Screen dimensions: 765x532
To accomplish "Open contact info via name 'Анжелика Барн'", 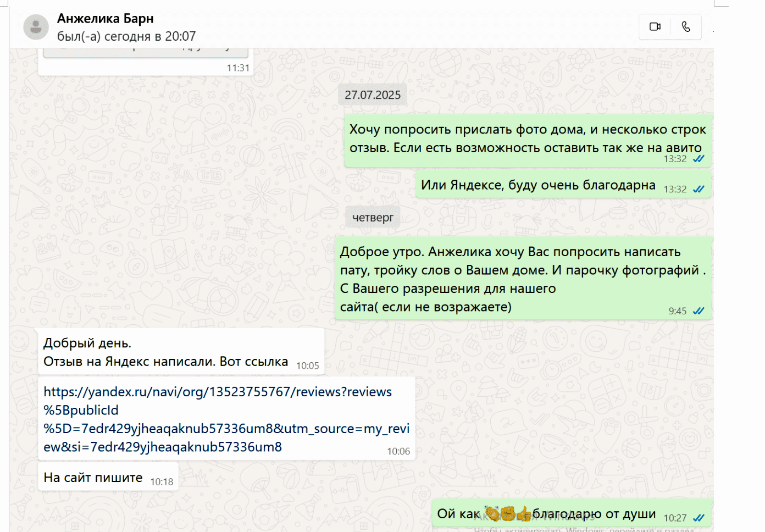I will tap(105, 19).
